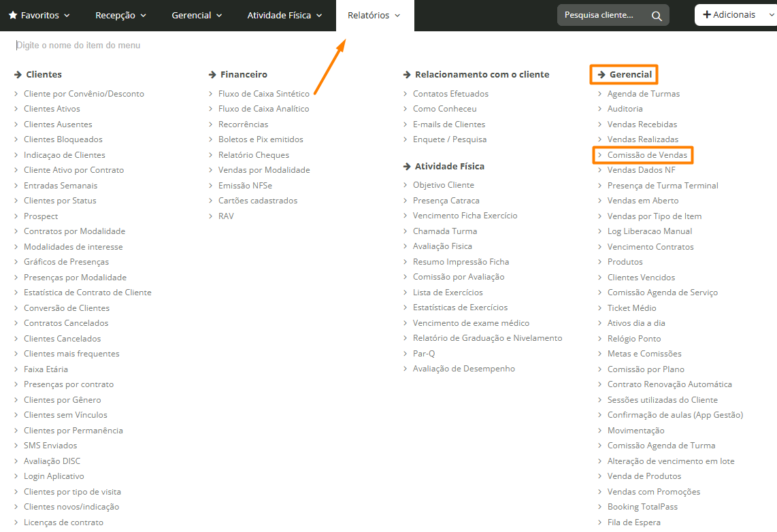The width and height of the screenshot is (777, 532).
Task: Open Agenda de Turmas
Action: tap(643, 94)
